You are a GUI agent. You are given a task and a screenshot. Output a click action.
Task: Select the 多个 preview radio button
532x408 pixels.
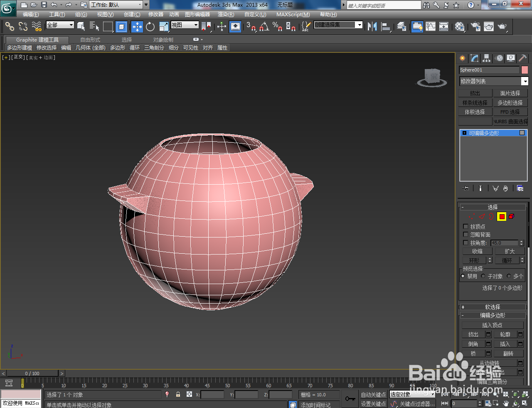(509, 276)
